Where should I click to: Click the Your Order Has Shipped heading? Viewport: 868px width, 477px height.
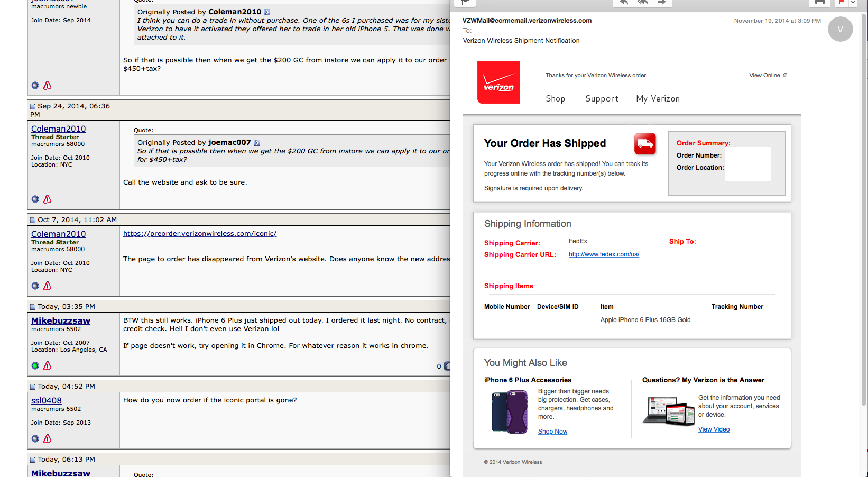click(x=545, y=143)
